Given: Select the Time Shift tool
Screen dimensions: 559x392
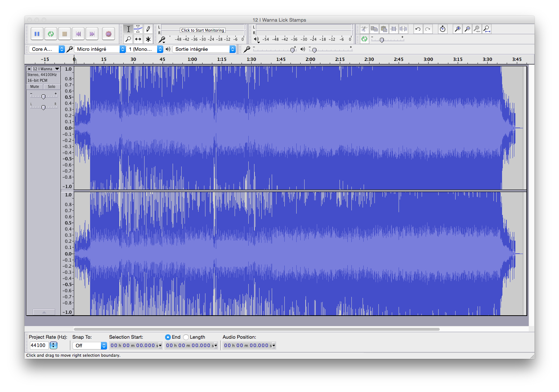Looking at the screenshot, I should [138, 39].
